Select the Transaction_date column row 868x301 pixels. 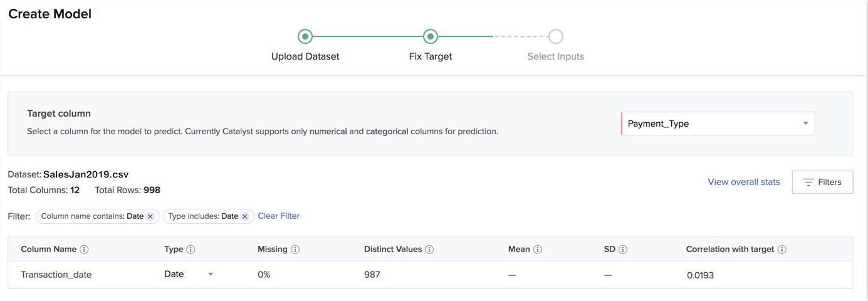coord(56,275)
